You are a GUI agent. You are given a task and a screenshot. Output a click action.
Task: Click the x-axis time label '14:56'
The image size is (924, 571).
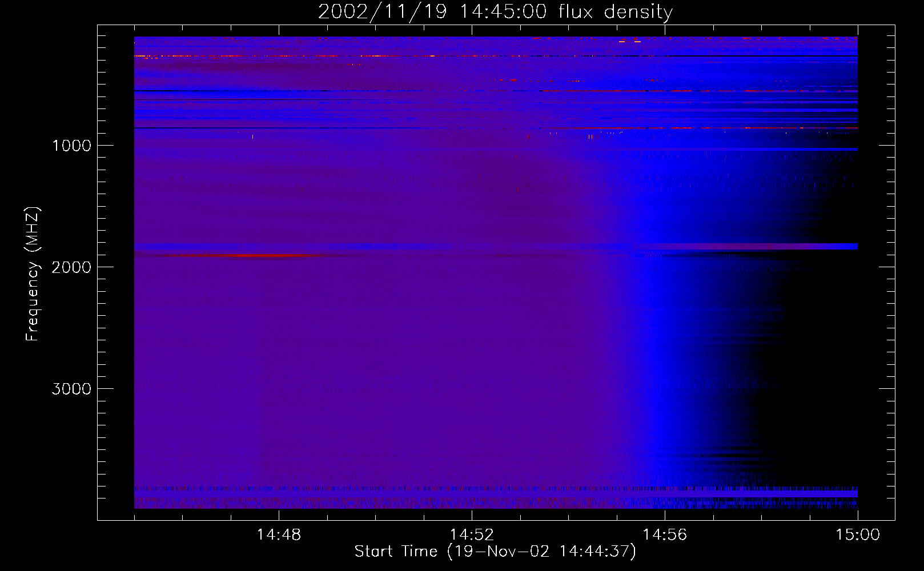[665, 535]
